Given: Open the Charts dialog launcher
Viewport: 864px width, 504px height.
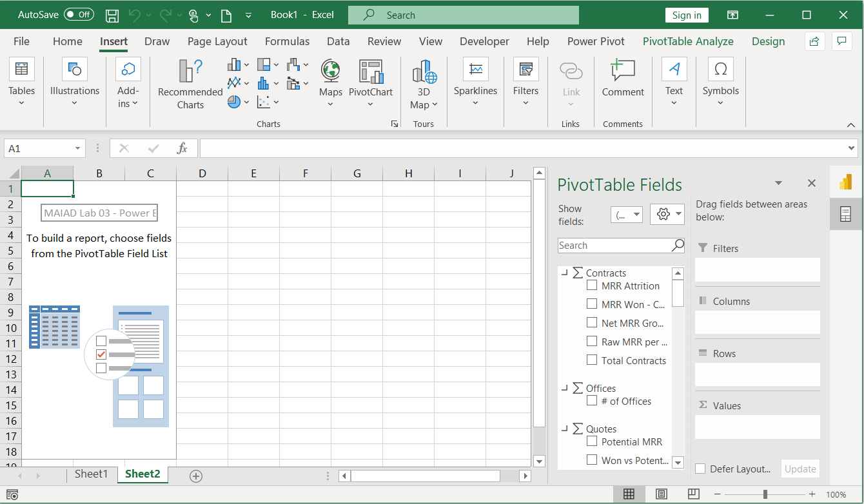Looking at the screenshot, I should pyautogui.click(x=395, y=124).
